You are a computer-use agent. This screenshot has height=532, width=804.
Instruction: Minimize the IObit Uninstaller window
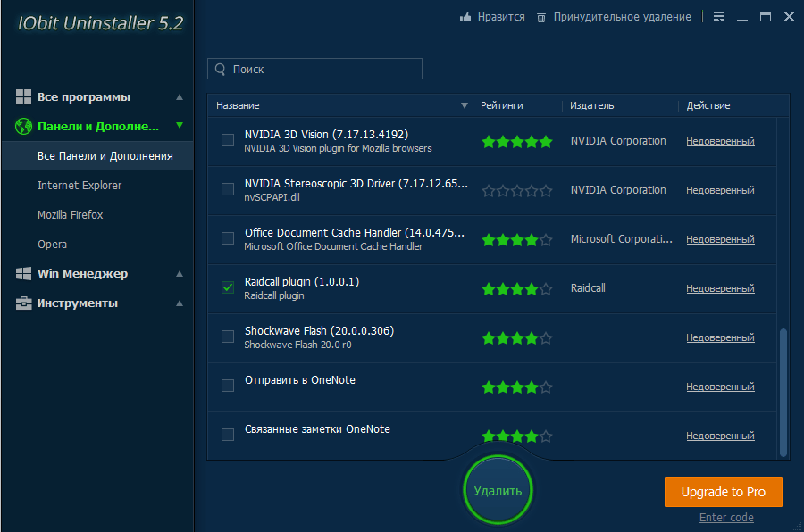742,18
